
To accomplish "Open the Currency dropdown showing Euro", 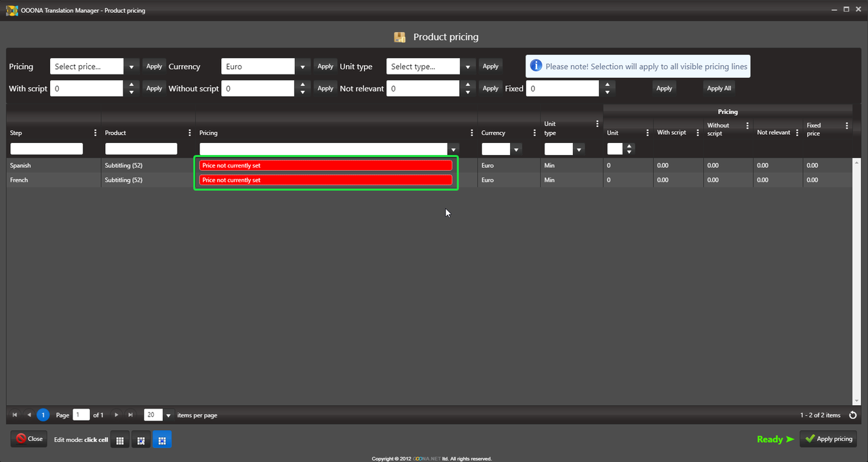I will [x=302, y=67].
